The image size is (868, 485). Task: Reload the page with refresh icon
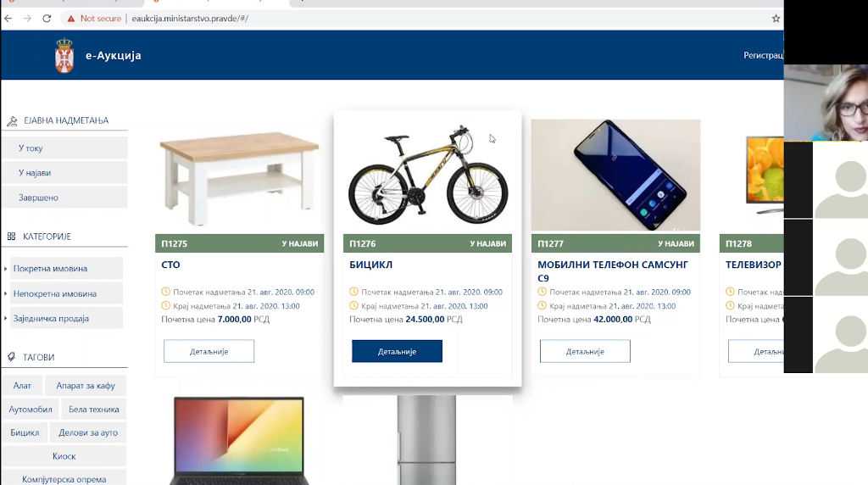(x=47, y=19)
